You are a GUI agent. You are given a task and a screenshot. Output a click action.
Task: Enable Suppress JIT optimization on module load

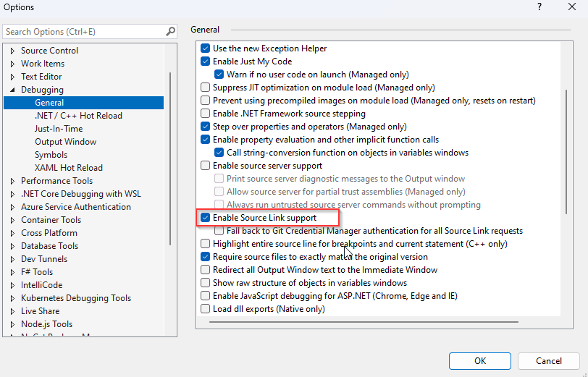[x=205, y=88]
